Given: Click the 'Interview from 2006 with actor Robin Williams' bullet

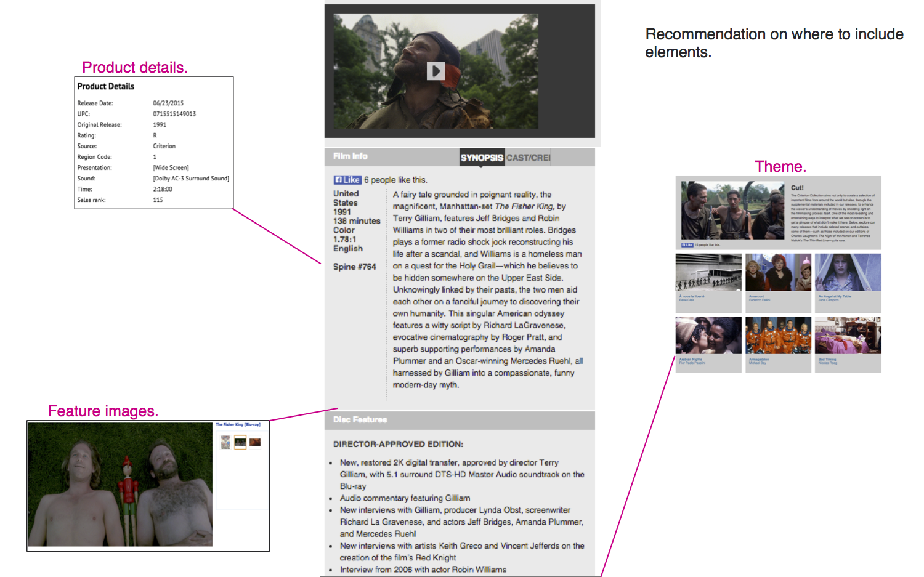Looking at the screenshot, I should (423, 570).
